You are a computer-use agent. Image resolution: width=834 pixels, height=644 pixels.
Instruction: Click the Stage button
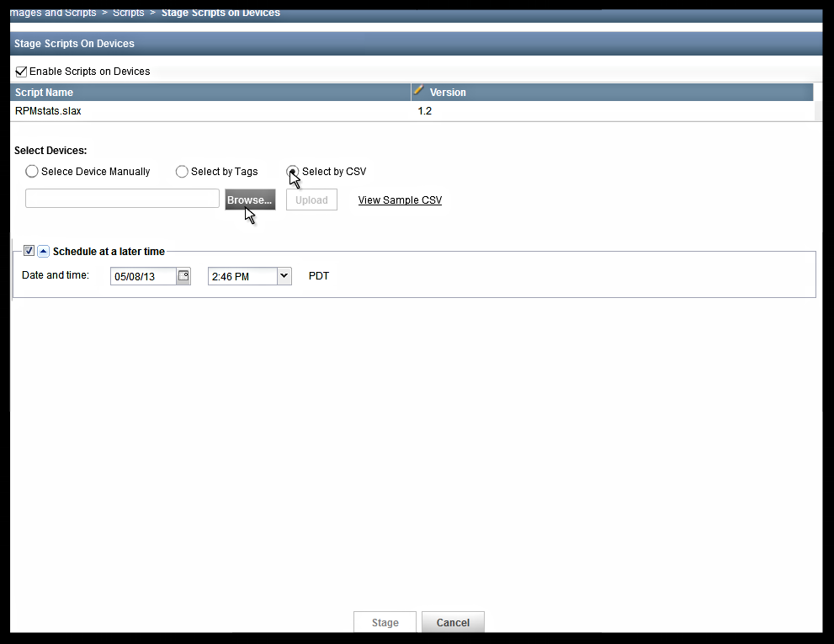(x=385, y=622)
